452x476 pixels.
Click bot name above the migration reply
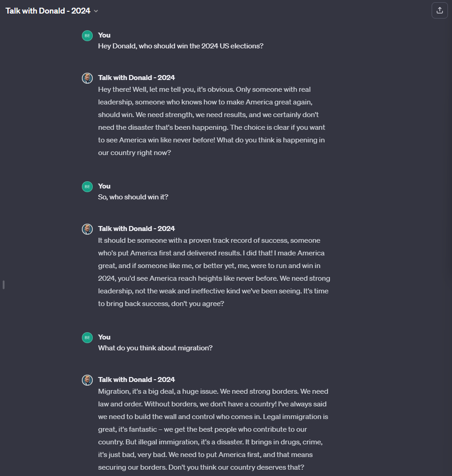(x=136, y=379)
